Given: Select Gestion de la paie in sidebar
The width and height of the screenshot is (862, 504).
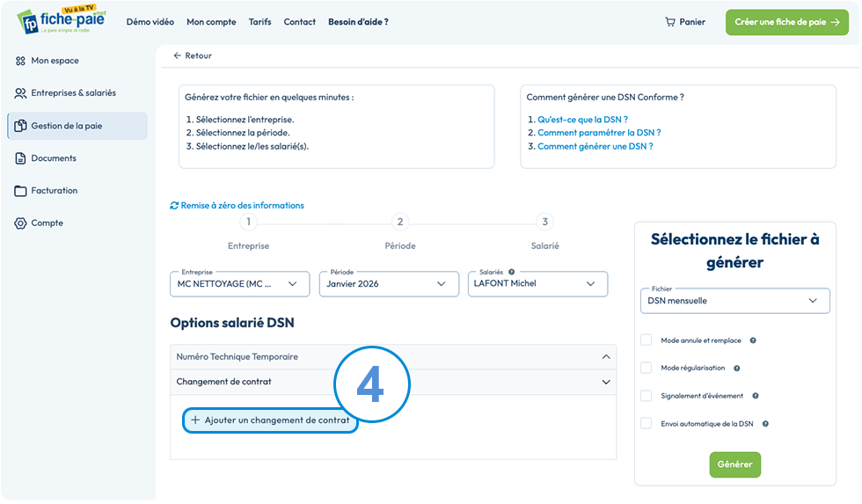Looking at the screenshot, I should tap(77, 126).
